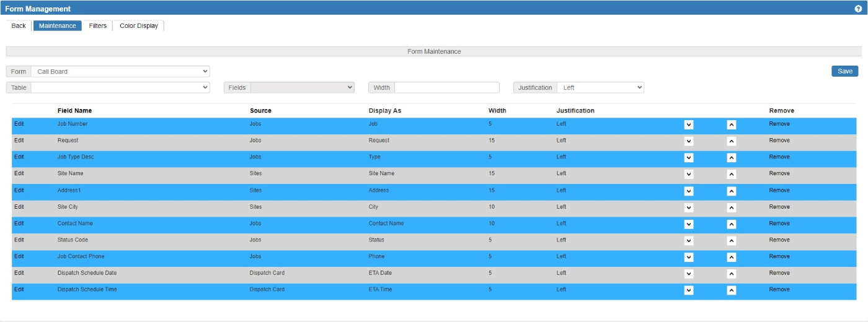Move Request row up
868x322 pixels.
tap(732, 141)
